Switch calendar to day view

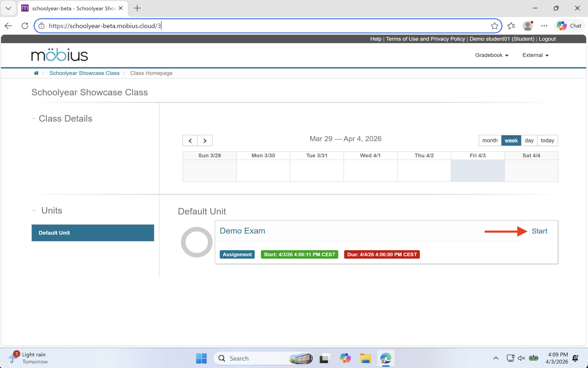[529, 140]
